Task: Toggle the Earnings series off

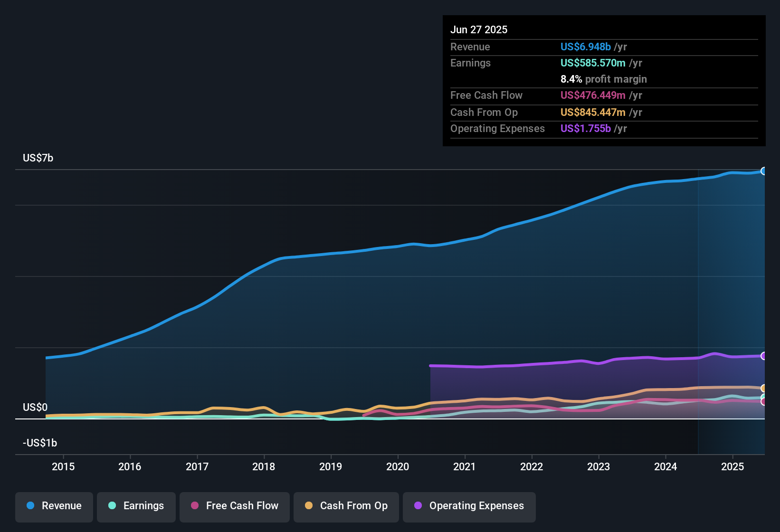Action: coord(136,506)
